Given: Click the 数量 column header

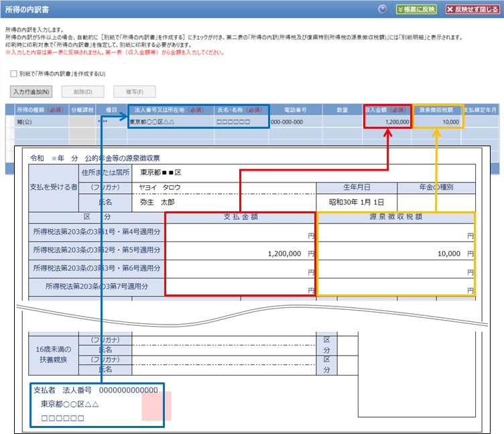Looking at the screenshot, I should coord(342,109).
